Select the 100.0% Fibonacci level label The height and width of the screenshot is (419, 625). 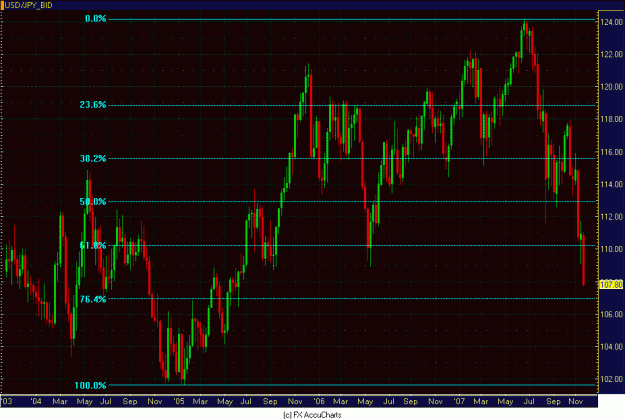click(90, 385)
